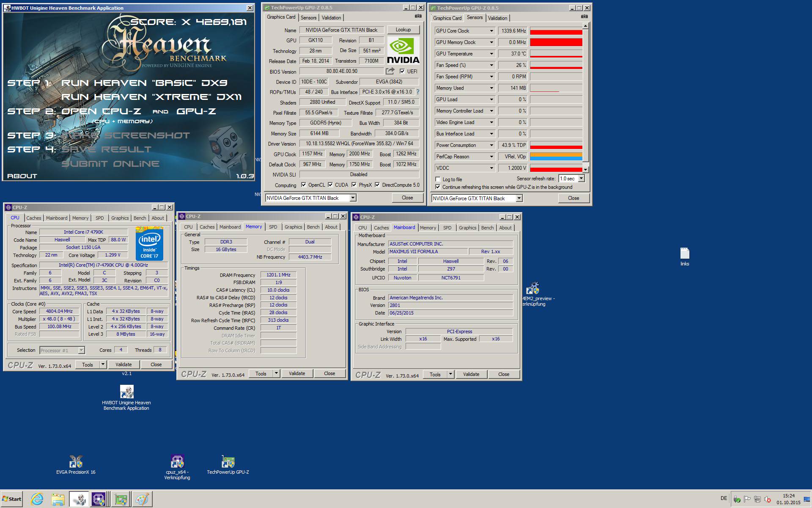Click GPU-Z Sensors scrollbar down arrow
The height and width of the screenshot is (508, 812).
585,169
